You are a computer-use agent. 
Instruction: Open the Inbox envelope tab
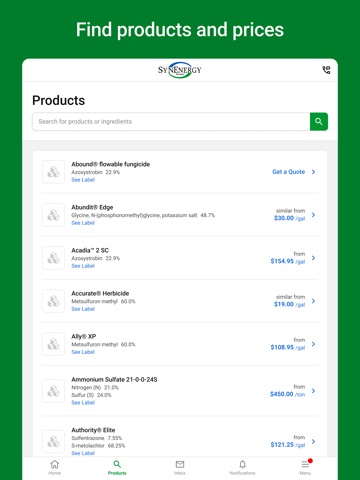click(x=180, y=467)
